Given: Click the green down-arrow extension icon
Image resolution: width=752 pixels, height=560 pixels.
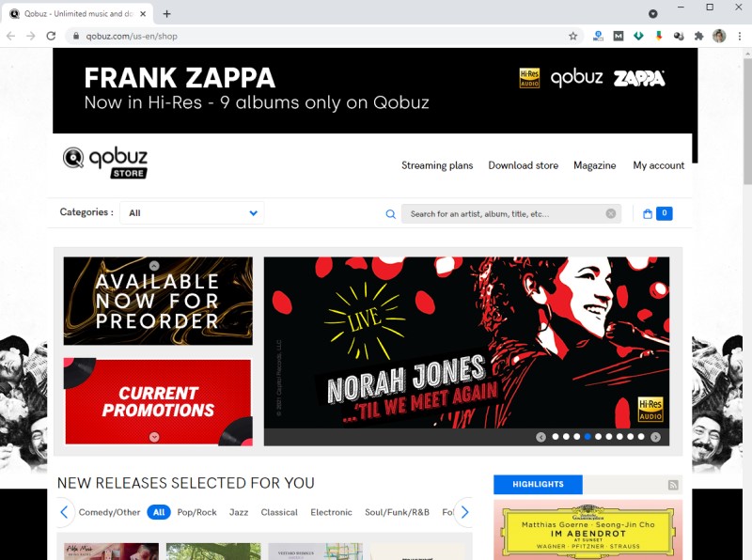Looking at the screenshot, I should (638, 36).
